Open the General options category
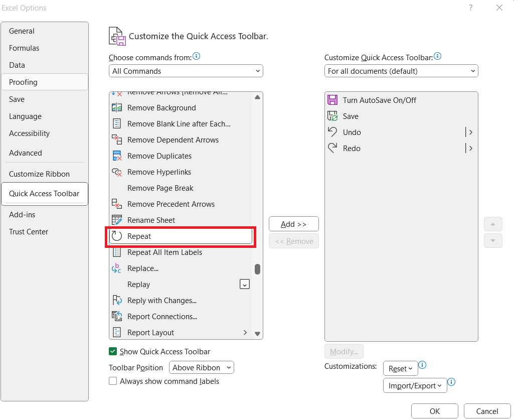514x420 pixels. click(x=45, y=31)
